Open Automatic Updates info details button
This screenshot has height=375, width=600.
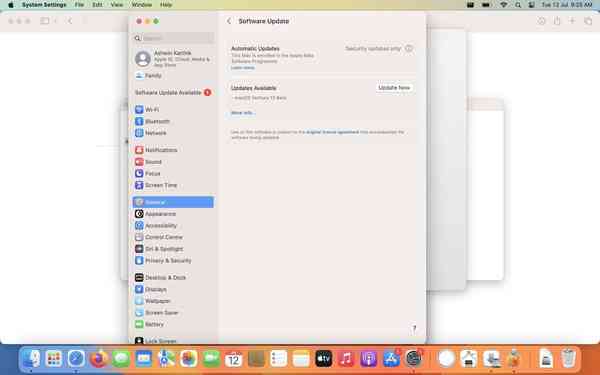coord(409,49)
